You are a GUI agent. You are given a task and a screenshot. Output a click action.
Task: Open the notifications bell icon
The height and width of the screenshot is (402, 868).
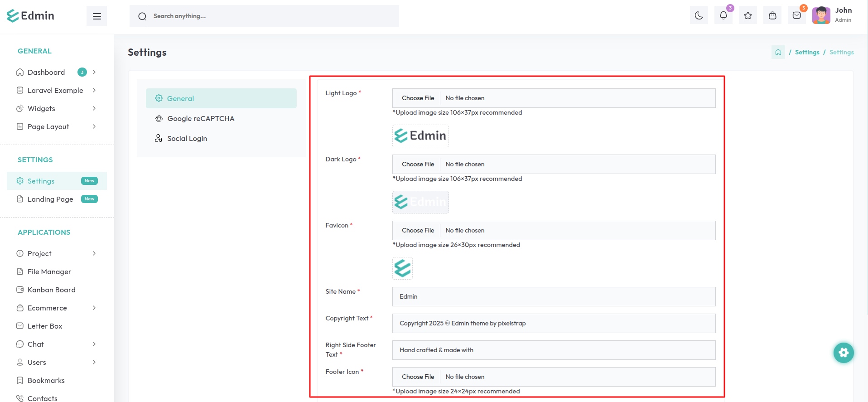point(723,16)
